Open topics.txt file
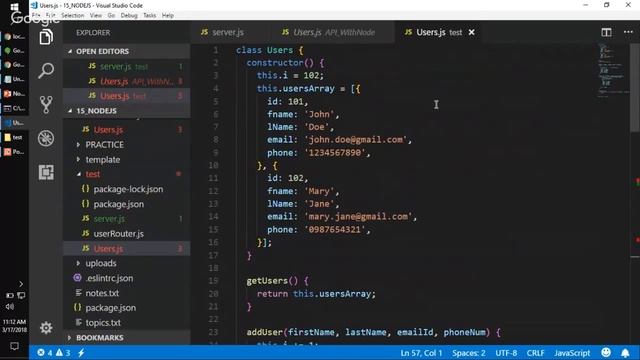Image resolution: width=640 pixels, height=360 pixels. (x=127, y=323)
